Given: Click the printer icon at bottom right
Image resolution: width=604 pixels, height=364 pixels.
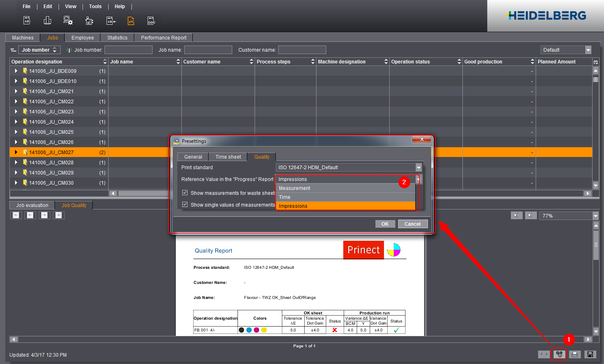Looking at the screenshot, I should [575, 354].
